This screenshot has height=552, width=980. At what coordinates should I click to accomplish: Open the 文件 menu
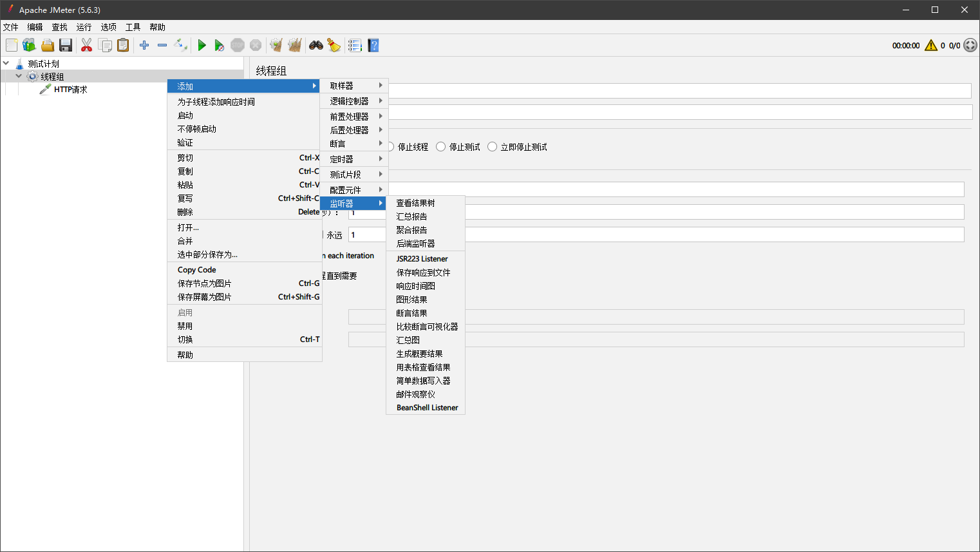[x=11, y=27]
